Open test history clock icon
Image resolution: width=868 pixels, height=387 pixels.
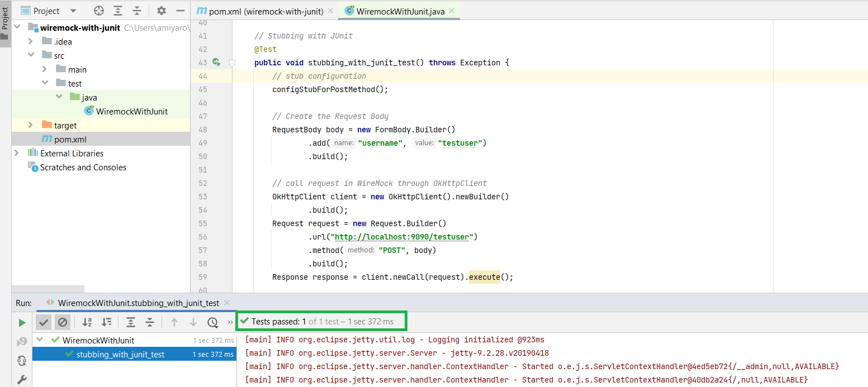(212, 322)
